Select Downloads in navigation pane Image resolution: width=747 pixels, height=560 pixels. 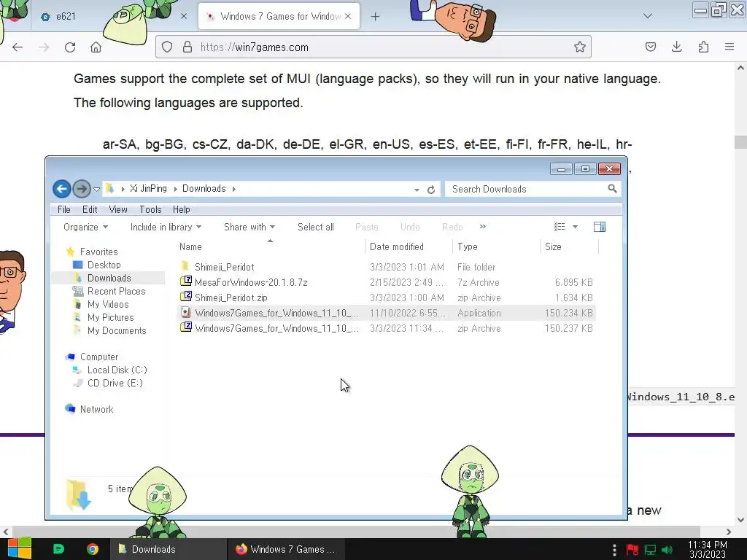109,278
